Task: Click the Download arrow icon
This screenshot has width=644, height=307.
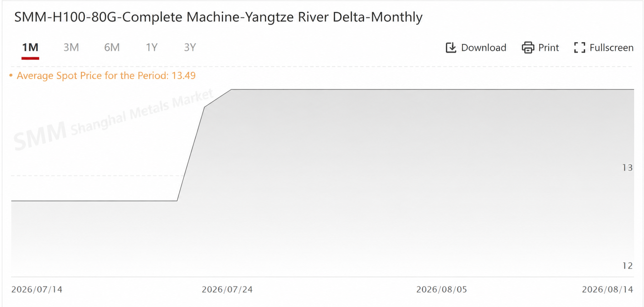Action: coord(451,48)
